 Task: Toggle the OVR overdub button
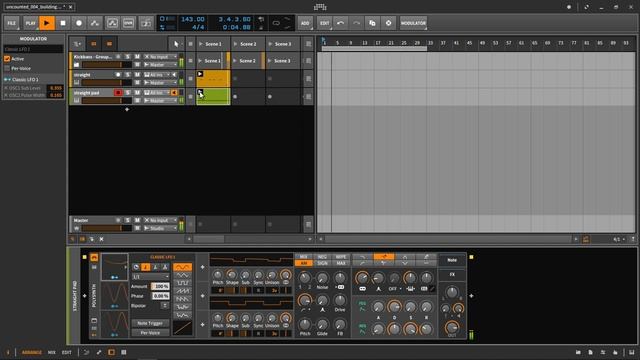(x=128, y=23)
